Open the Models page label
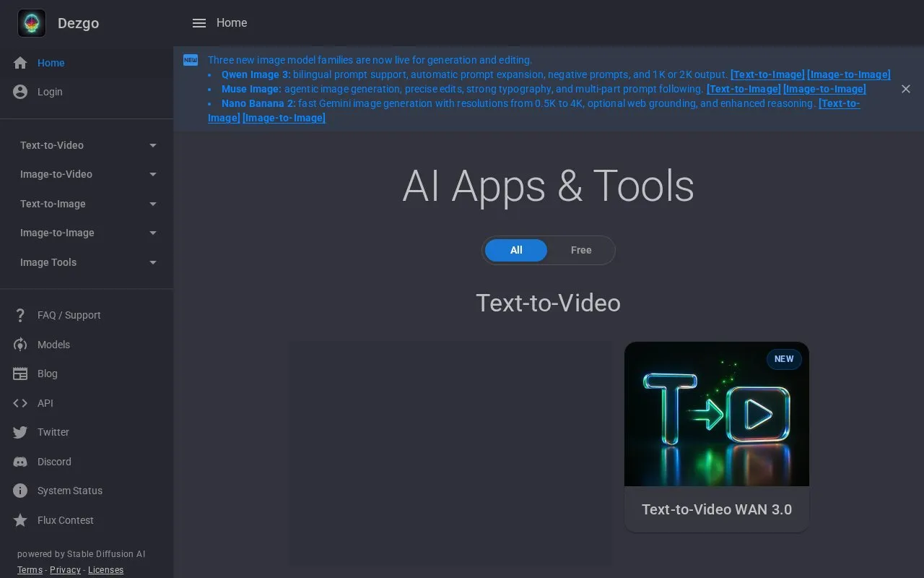The height and width of the screenshot is (578, 924). [x=53, y=345]
